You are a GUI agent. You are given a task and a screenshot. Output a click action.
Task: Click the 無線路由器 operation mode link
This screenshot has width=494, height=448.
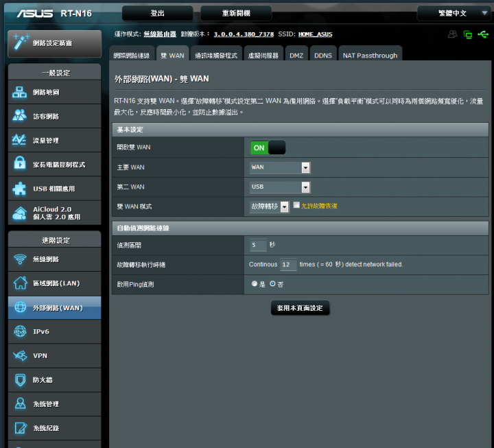(160, 34)
